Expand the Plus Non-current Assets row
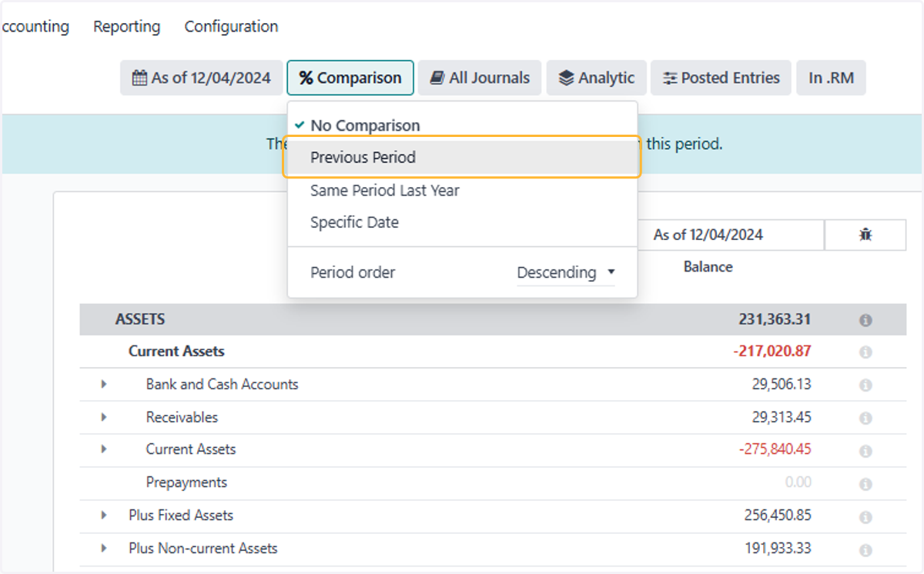 tap(104, 548)
